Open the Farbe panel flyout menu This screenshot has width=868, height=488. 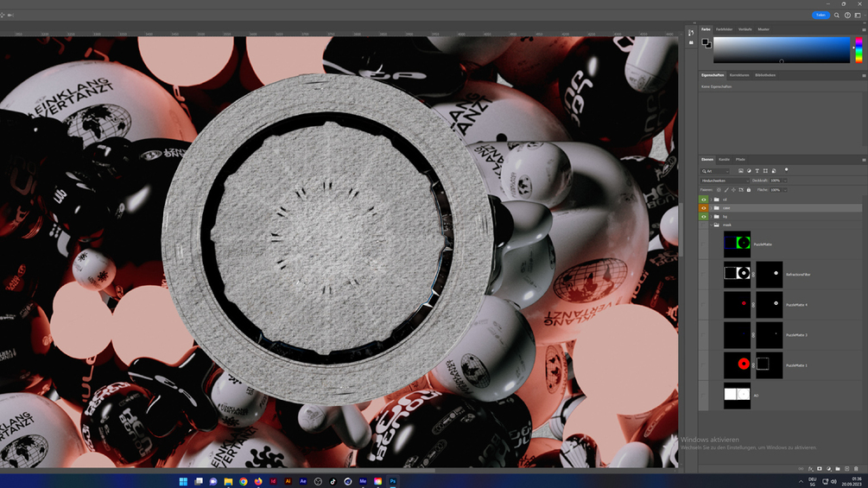[x=864, y=30]
